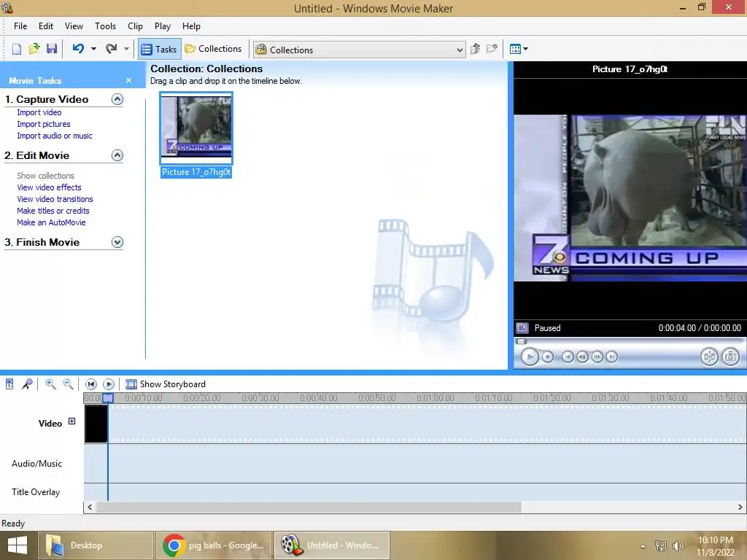Expand the Video track plus icon
The image size is (747, 560).
click(72, 421)
